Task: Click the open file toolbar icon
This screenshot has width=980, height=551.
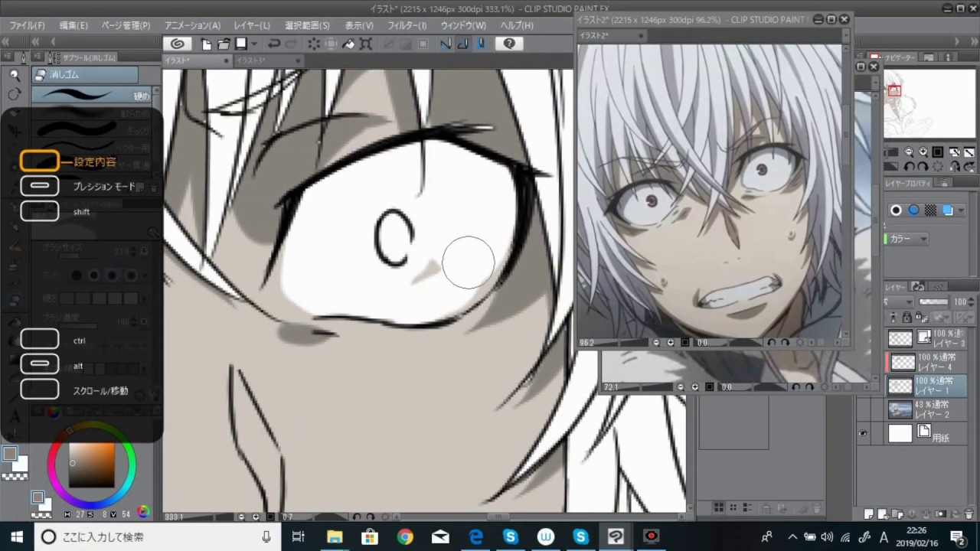Action: (224, 44)
